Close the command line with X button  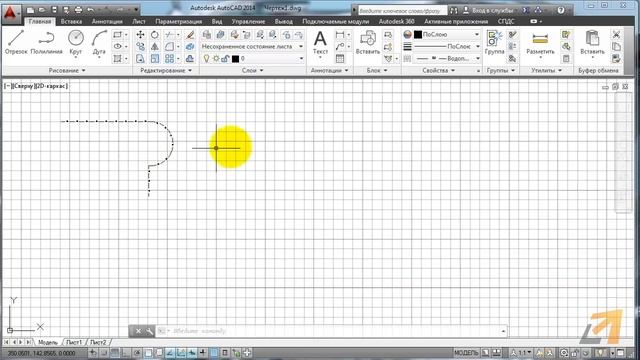[138, 331]
